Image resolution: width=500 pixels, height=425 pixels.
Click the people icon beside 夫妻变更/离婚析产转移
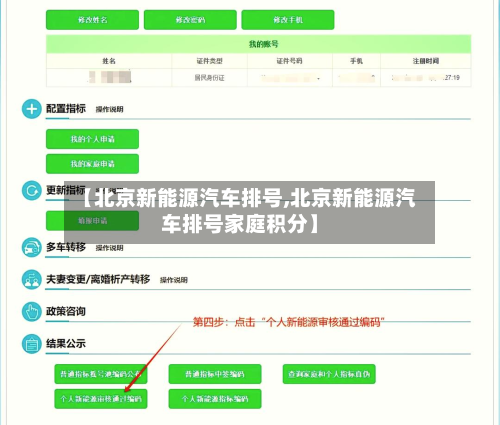(x=31, y=279)
